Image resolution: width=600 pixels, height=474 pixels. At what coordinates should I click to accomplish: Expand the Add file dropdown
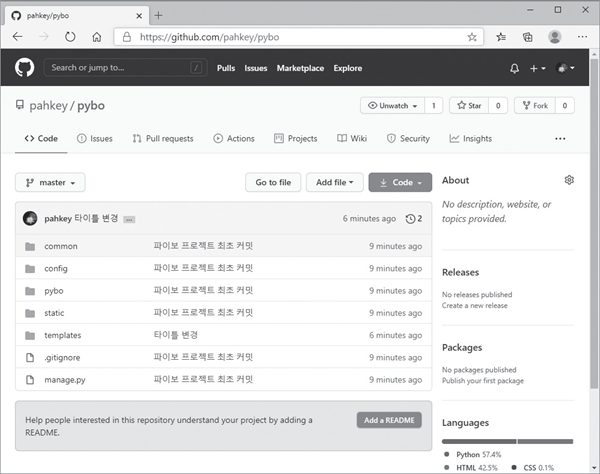coord(334,182)
